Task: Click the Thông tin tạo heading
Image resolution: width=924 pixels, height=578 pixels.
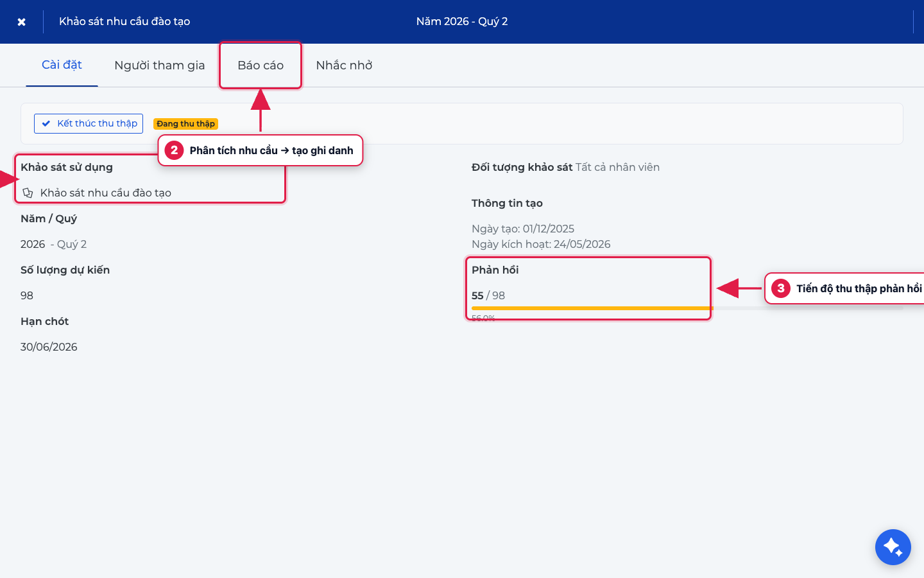Action: 507,203
